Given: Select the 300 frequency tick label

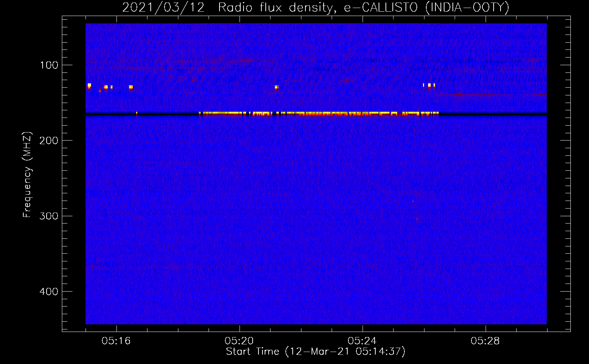Looking at the screenshot, I should [49, 216].
